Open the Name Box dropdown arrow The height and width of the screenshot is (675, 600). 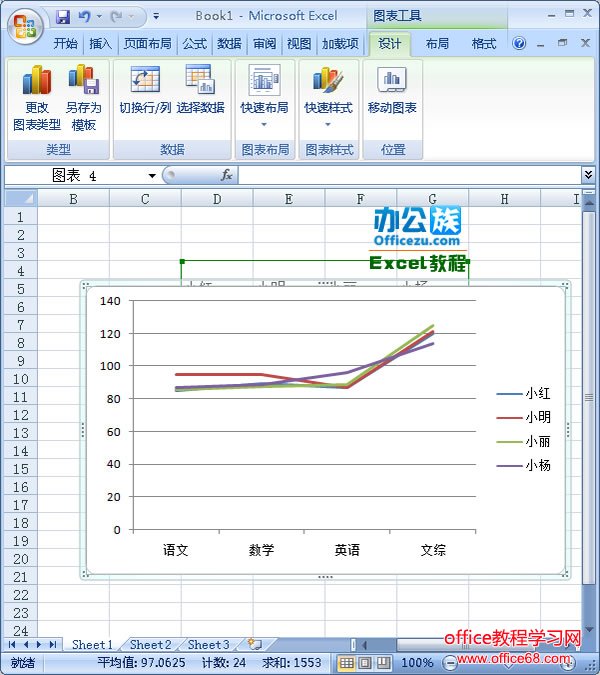click(152, 176)
